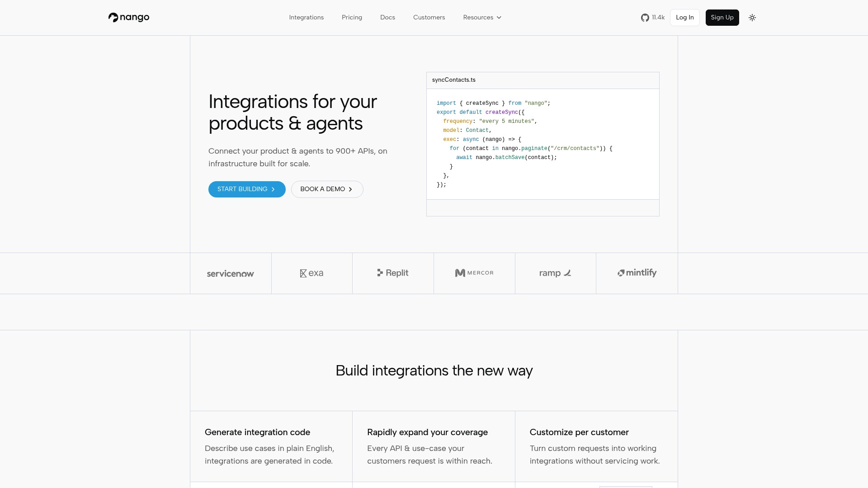This screenshot has height=488, width=868.
Task: Click the nango.paginate "/crm/contacts" code line
Action: coord(531,149)
